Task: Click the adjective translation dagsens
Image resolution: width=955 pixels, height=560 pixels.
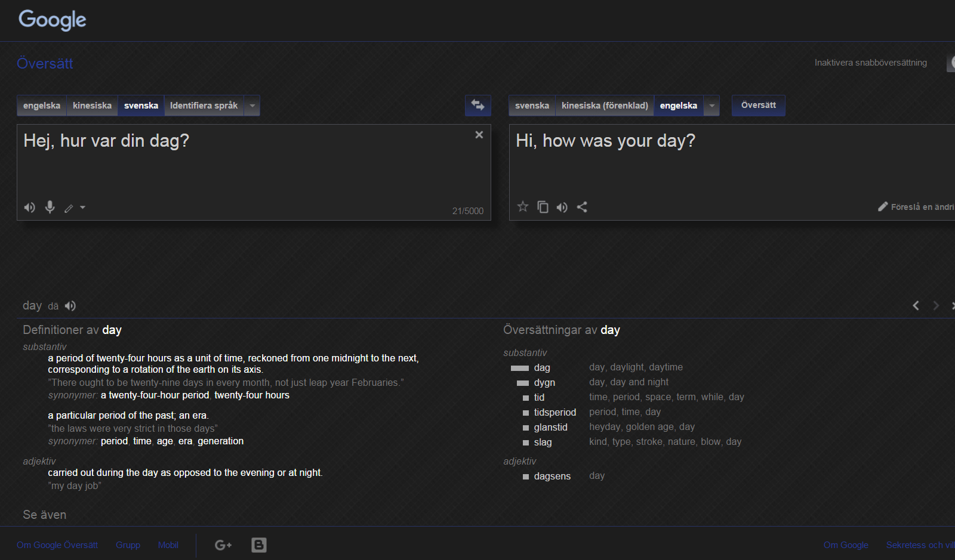Action: pos(552,477)
